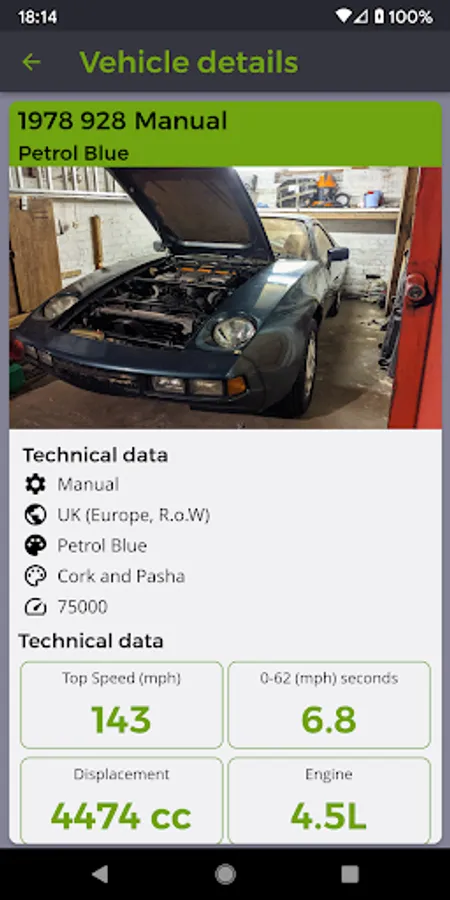Tap the green back arrow
This screenshot has height=900, width=450.
tap(31, 62)
